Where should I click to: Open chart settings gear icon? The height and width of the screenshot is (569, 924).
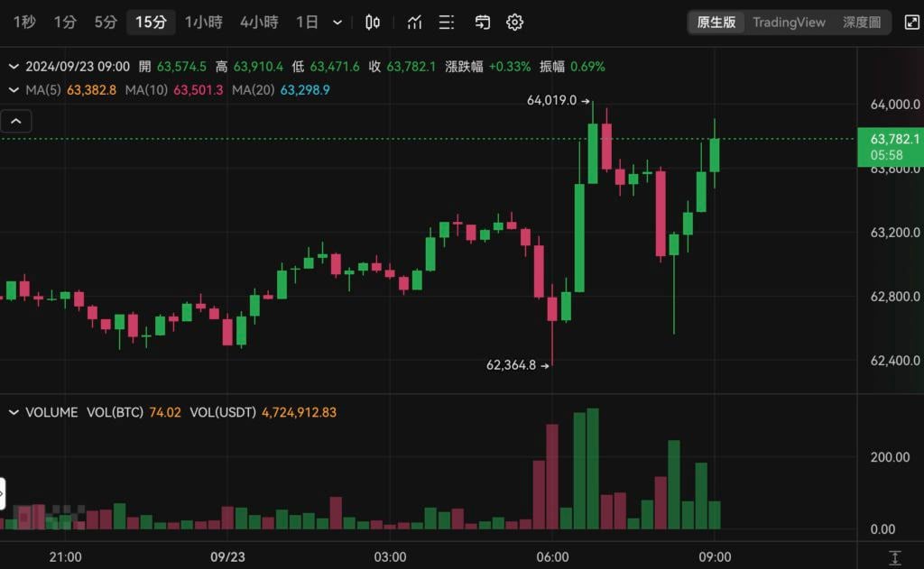pyautogui.click(x=514, y=23)
